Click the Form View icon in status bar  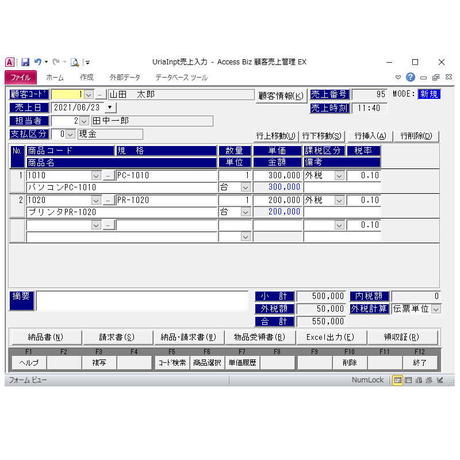point(397,380)
